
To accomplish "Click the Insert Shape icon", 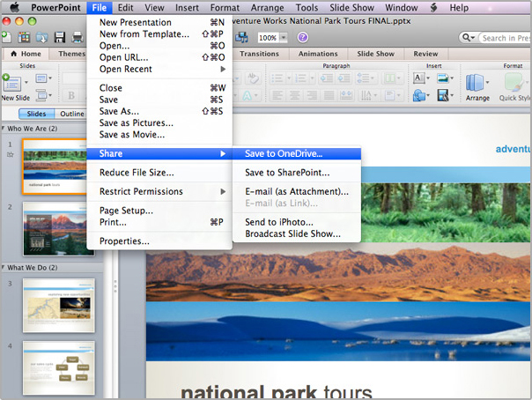I will (x=419, y=96).
